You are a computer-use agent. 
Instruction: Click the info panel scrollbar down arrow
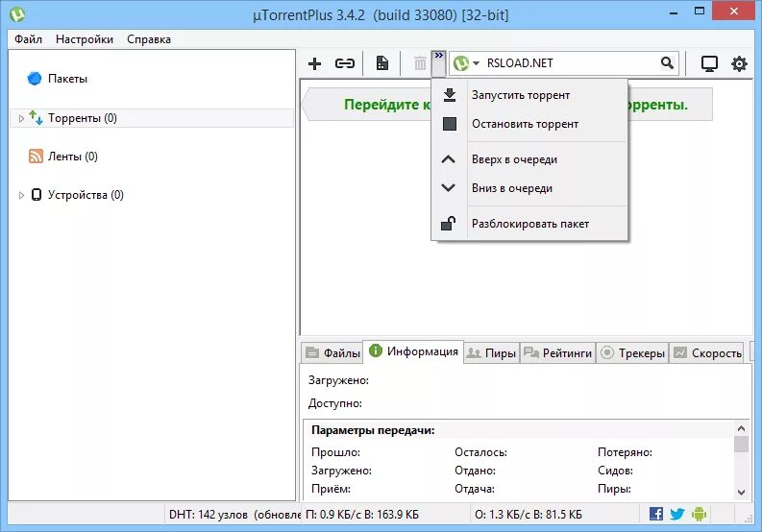(x=741, y=493)
